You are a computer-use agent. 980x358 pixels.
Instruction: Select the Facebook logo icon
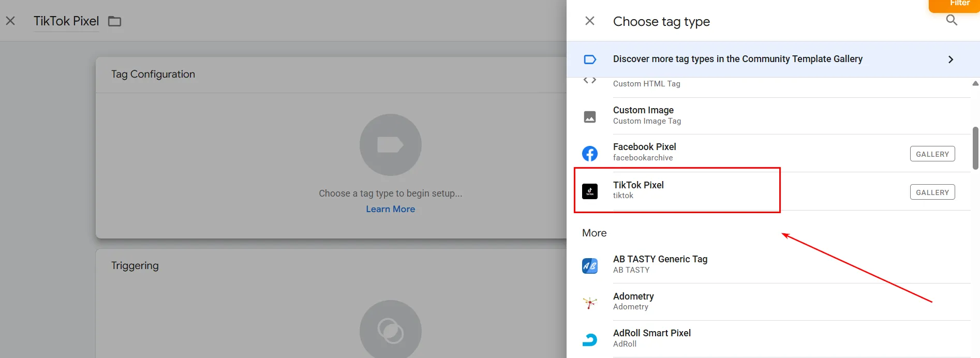(x=590, y=154)
